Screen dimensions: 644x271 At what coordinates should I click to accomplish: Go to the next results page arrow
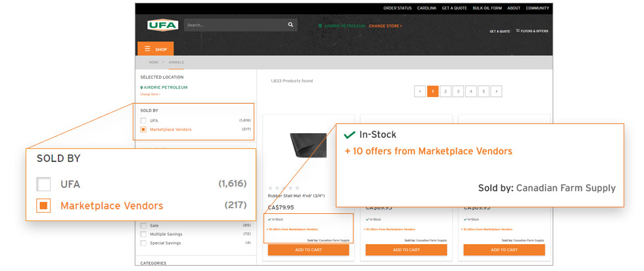tap(496, 91)
